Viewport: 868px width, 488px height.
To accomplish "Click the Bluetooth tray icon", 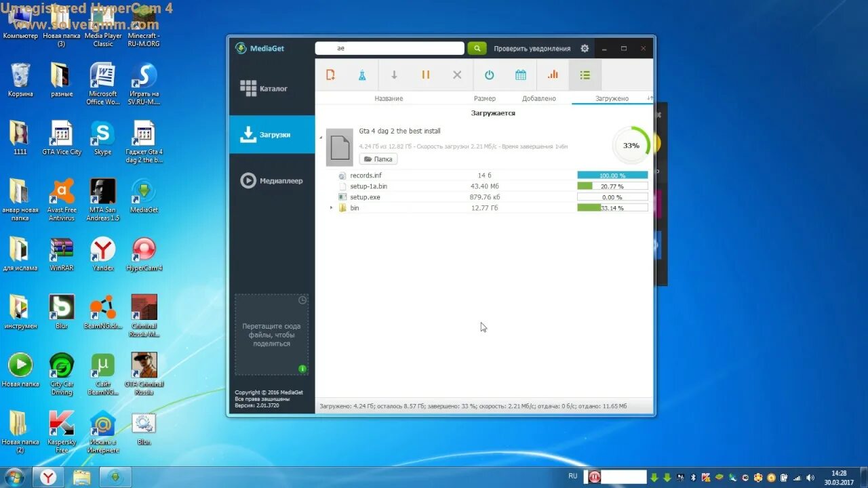I will pyautogui.click(x=693, y=477).
